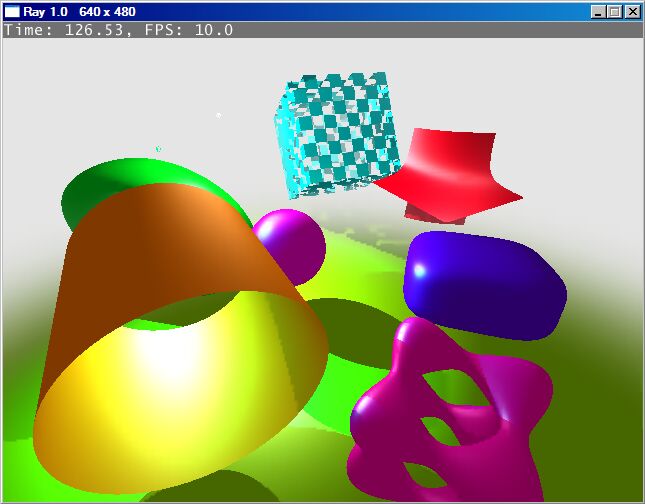Image resolution: width=645 pixels, height=504 pixels.
Task: Click the dark shadow under the red star
Action: pos(425,212)
